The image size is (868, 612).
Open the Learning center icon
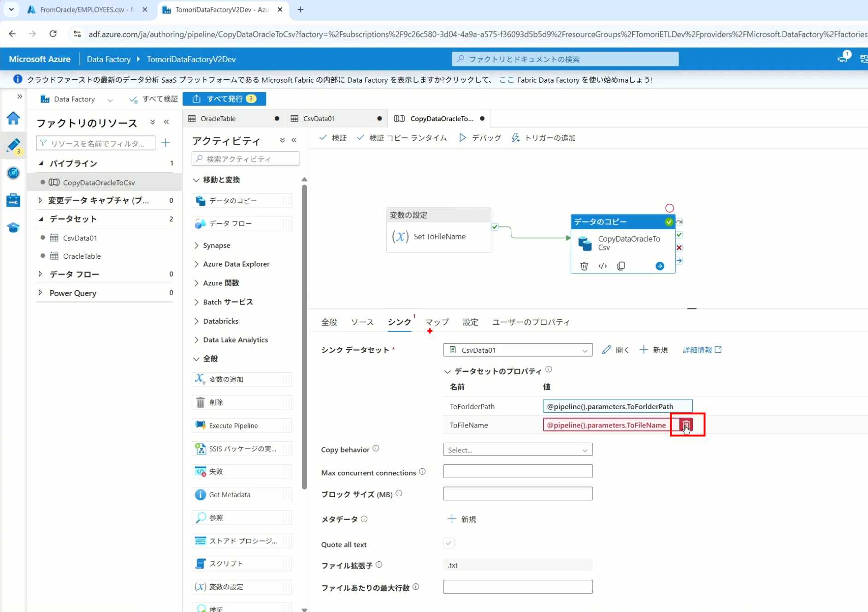click(13, 227)
